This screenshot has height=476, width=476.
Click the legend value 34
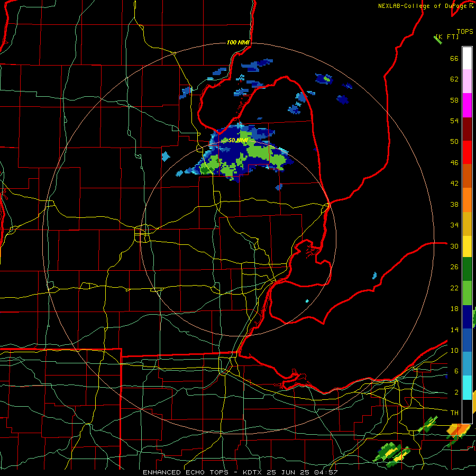coord(454,225)
